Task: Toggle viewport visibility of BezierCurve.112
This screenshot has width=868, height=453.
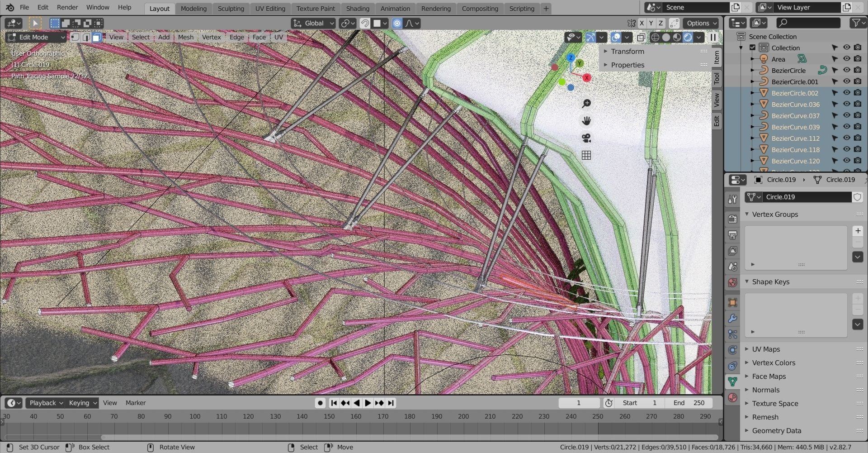Action: 847,138
